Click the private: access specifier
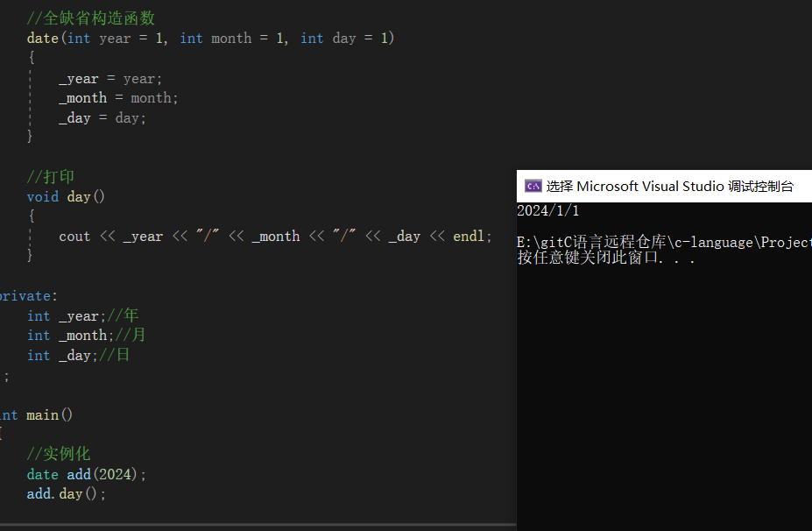This screenshot has width=812, height=531. [29, 296]
